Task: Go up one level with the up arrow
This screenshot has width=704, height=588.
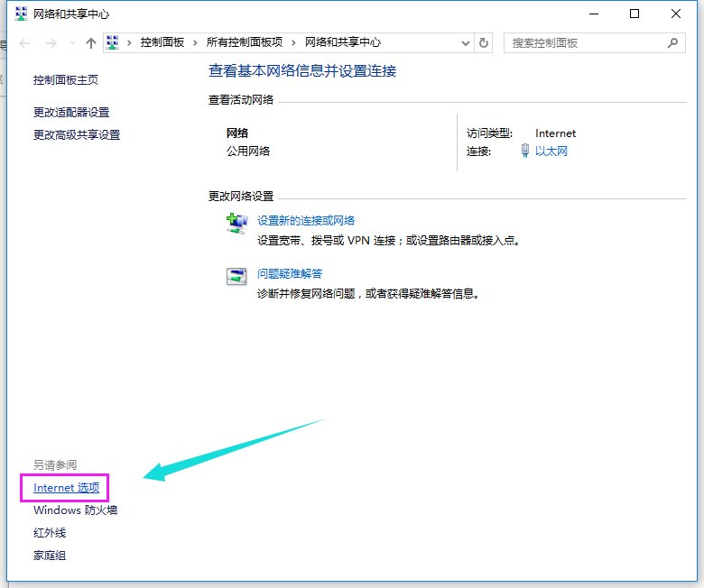Action: pos(90,43)
